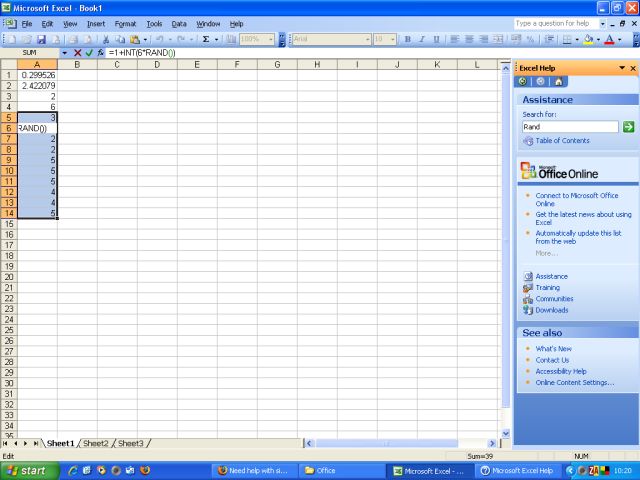Toggle Align Right alignment
Image resolution: width=640 pixels, height=480 pixels.
pyautogui.click(x=483, y=39)
